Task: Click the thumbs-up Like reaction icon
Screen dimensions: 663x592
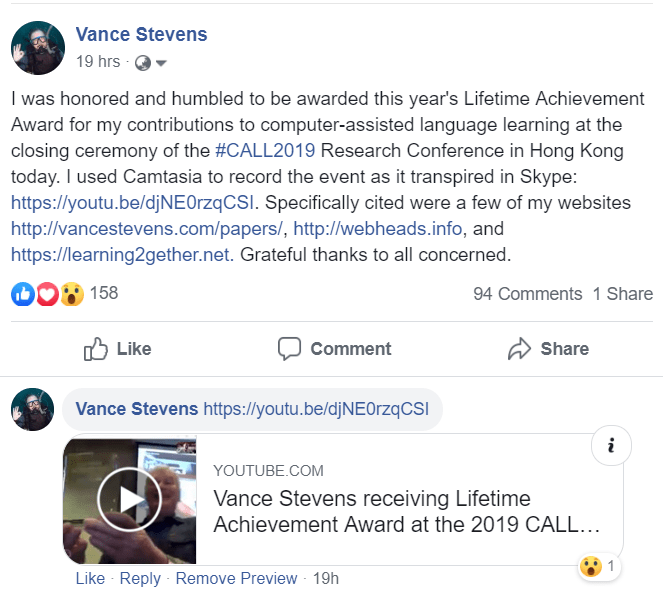Action: (23, 294)
